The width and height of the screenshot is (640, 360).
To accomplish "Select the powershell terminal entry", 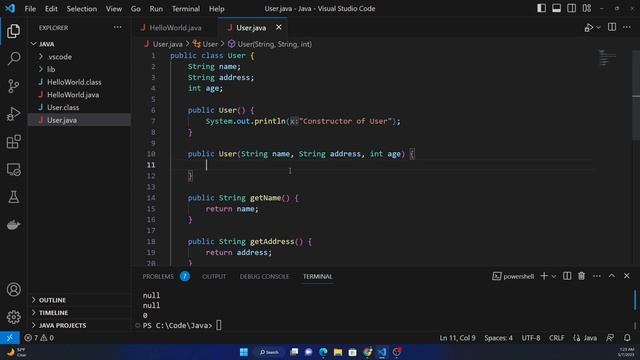I will (x=513, y=276).
